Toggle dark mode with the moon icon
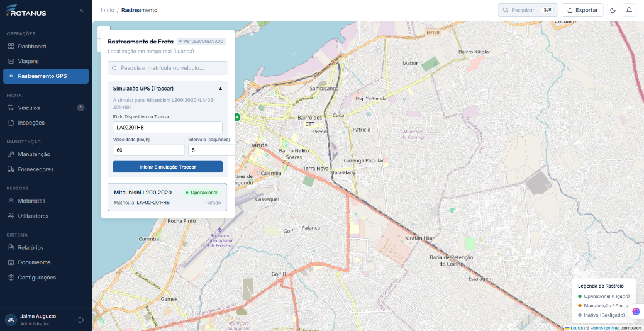644x331 pixels. [613, 10]
